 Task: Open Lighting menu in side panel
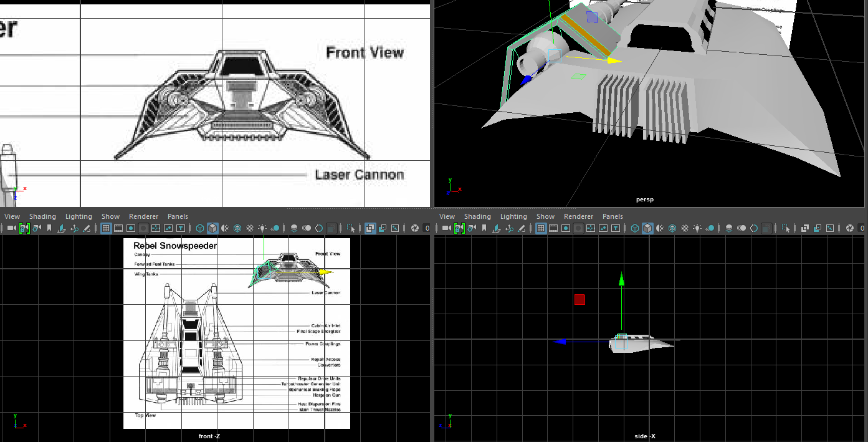click(513, 216)
